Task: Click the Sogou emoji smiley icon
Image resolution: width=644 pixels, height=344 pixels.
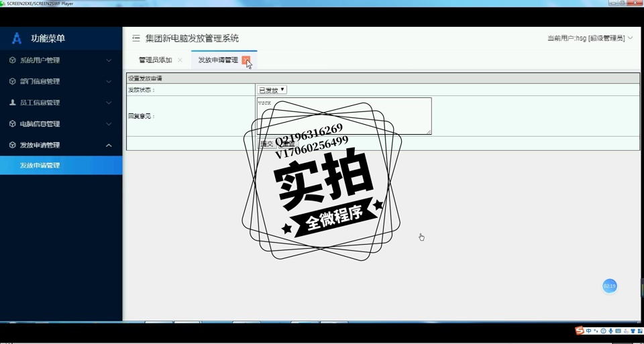Action: (603, 331)
